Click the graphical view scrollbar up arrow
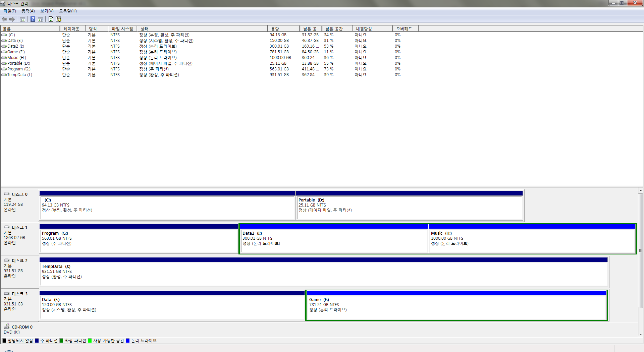The height and width of the screenshot is (352, 644). pyautogui.click(x=641, y=191)
